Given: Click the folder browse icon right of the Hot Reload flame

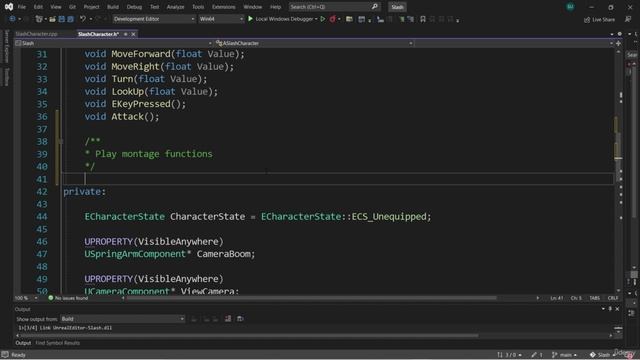Looking at the screenshot, I should point(349,19).
